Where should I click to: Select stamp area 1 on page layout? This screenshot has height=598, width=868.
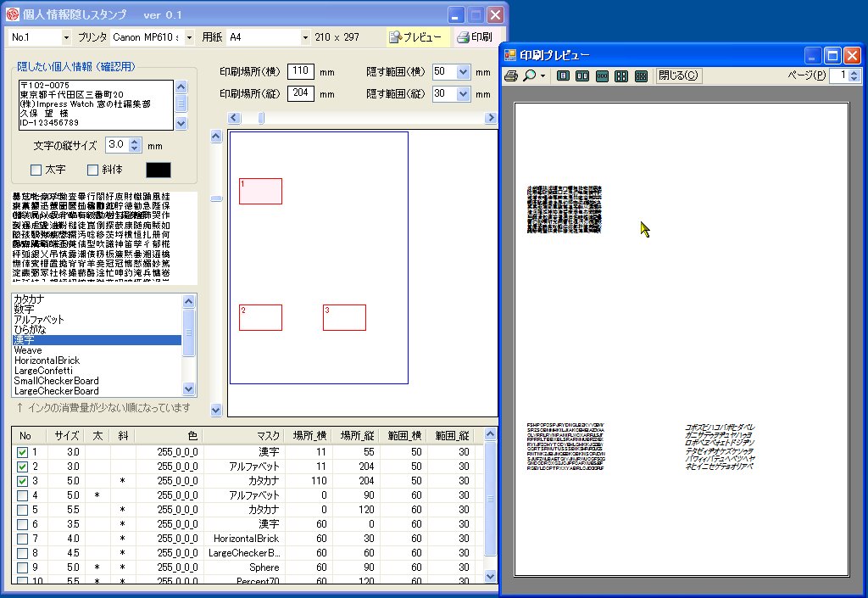tap(260, 191)
